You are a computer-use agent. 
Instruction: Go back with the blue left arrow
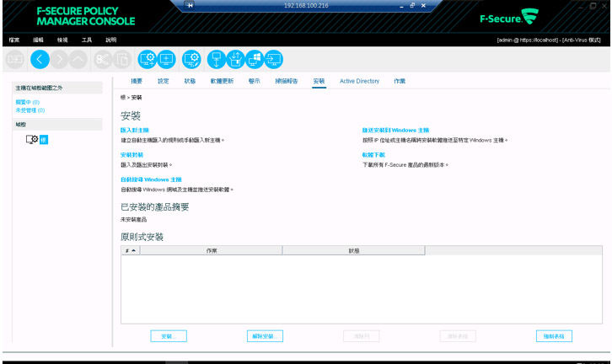(40, 60)
